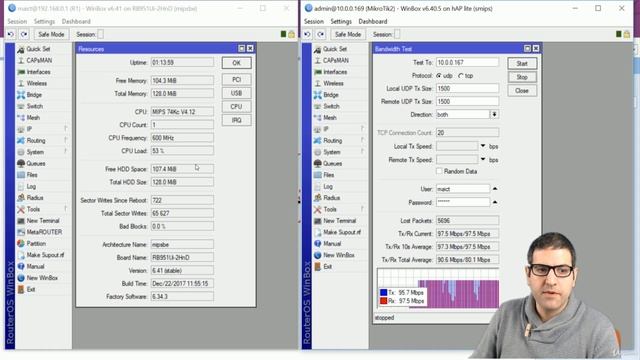Click red Rx legend swatch
The height and width of the screenshot is (360, 640).
pyautogui.click(x=383, y=301)
